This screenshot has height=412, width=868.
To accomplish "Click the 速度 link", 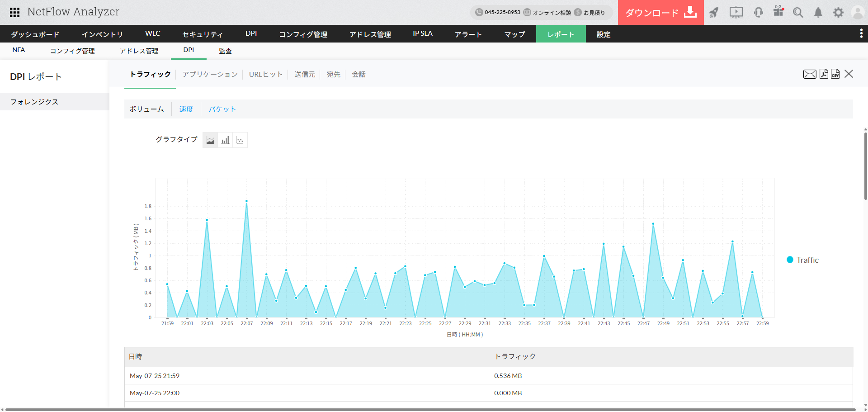I will coord(186,109).
